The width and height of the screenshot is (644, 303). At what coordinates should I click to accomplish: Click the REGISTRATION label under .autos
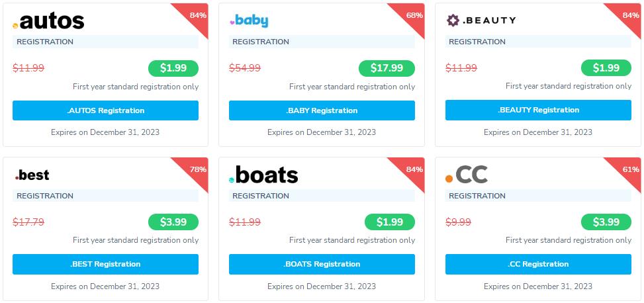45,42
